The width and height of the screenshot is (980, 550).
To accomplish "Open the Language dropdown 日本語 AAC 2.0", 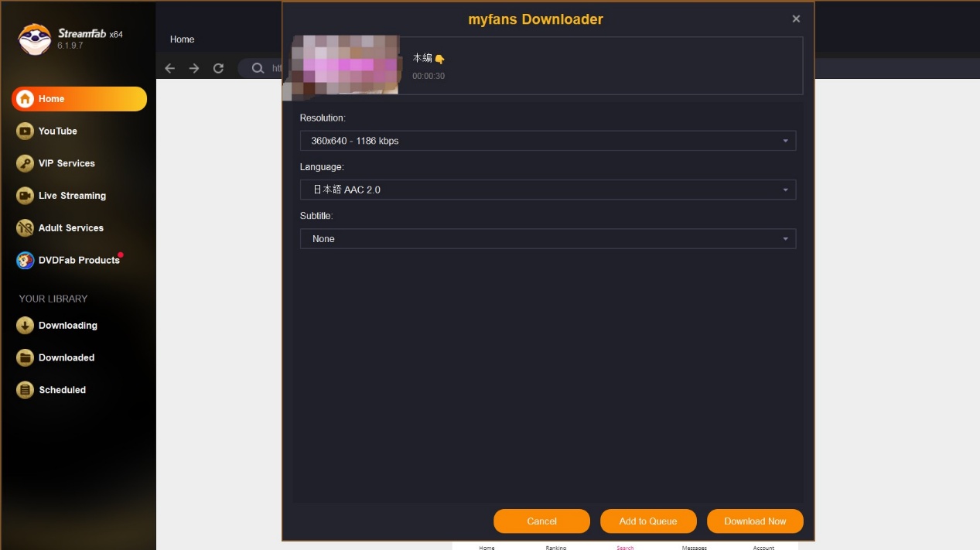I will (548, 190).
